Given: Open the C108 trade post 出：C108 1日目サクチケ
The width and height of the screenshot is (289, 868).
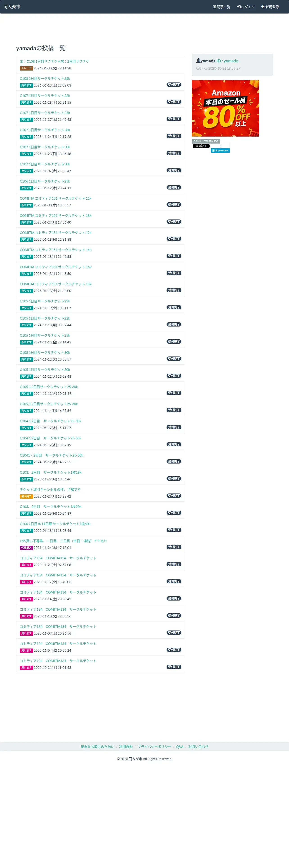Looking at the screenshot, I should coord(54,61).
